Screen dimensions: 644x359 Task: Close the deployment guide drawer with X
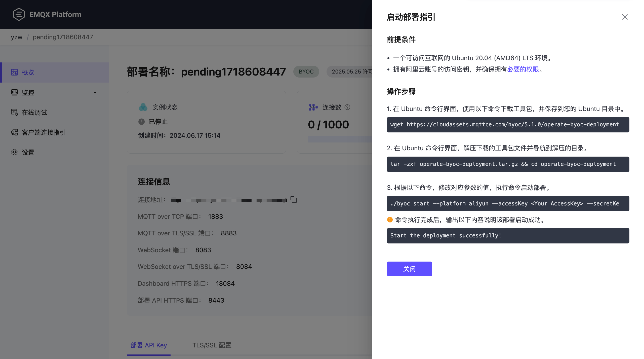click(x=625, y=17)
